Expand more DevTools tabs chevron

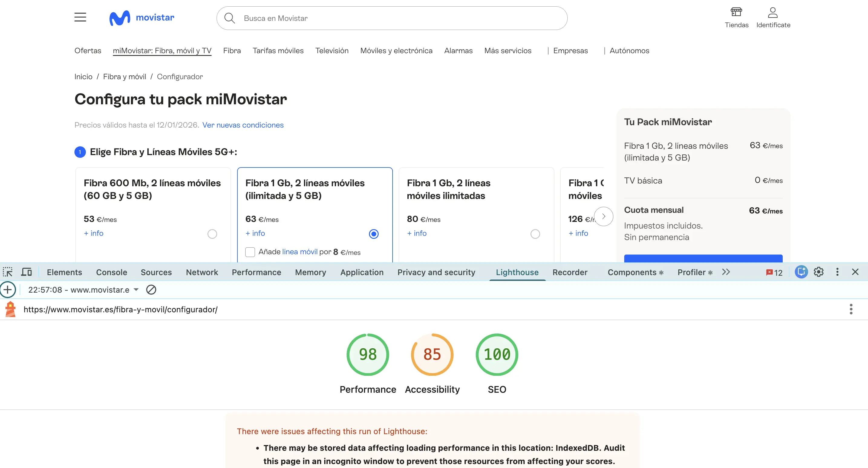[726, 272]
